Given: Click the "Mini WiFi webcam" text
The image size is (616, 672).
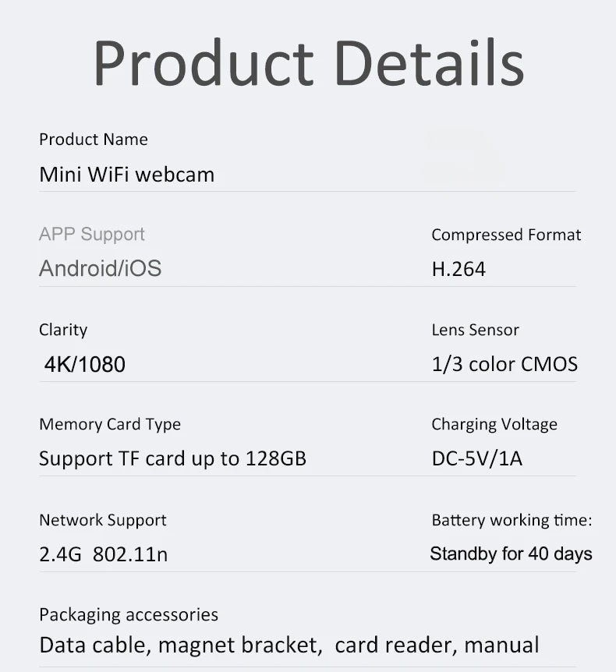Looking at the screenshot, I should (x=126, y=174).
